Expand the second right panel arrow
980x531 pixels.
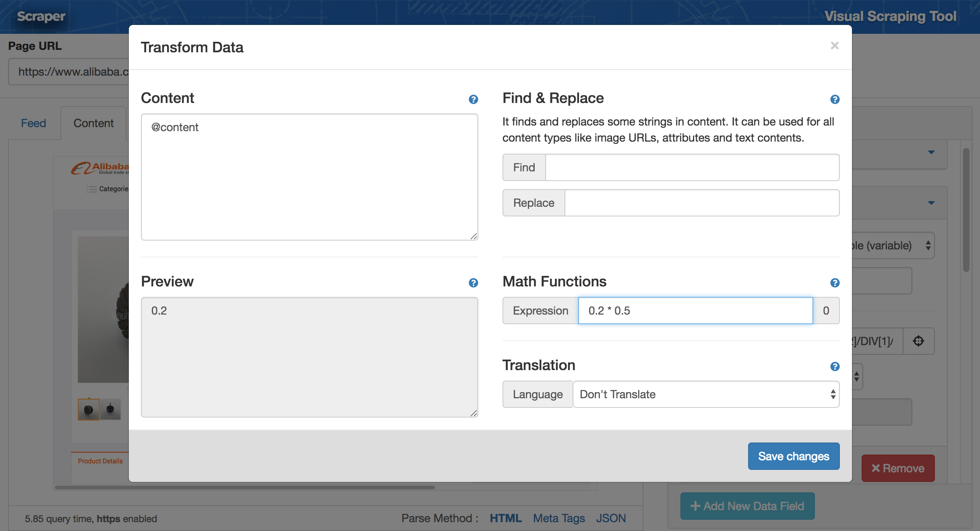(931, 203)
